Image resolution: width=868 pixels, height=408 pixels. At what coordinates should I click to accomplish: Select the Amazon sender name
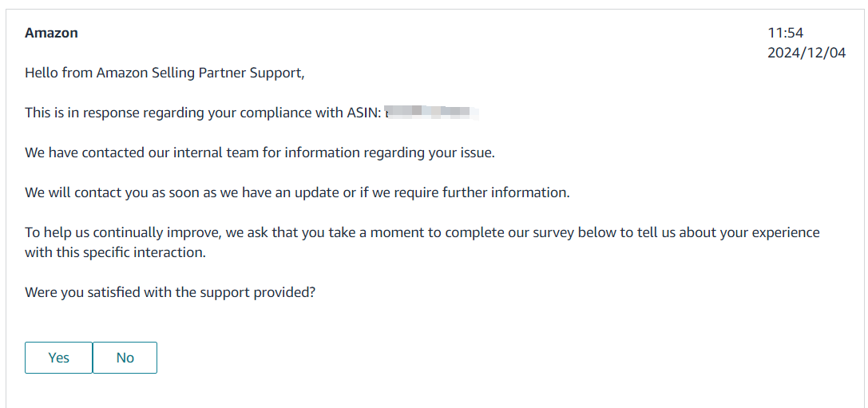point(51,34)
